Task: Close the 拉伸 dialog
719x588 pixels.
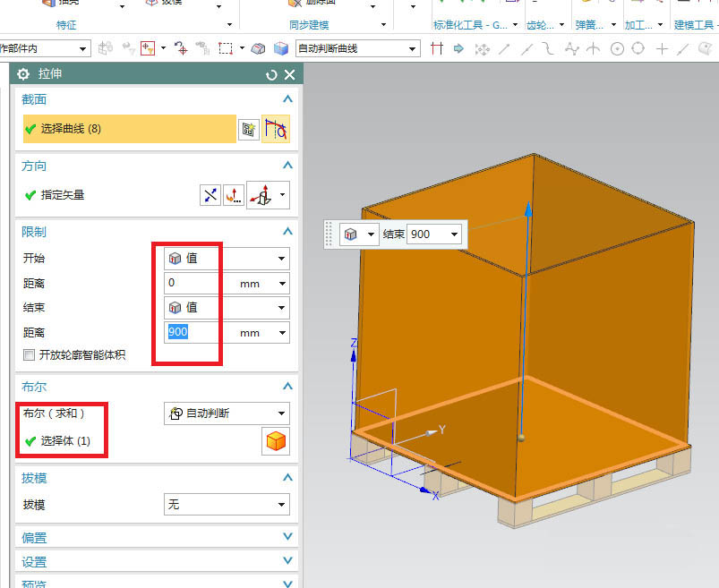Action: click(x=289, y=75)
